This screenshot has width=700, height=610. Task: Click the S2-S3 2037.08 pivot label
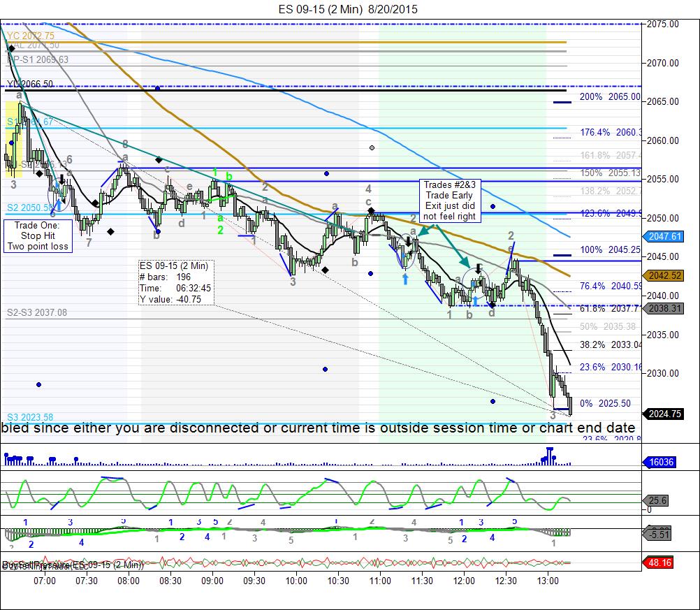37,312
